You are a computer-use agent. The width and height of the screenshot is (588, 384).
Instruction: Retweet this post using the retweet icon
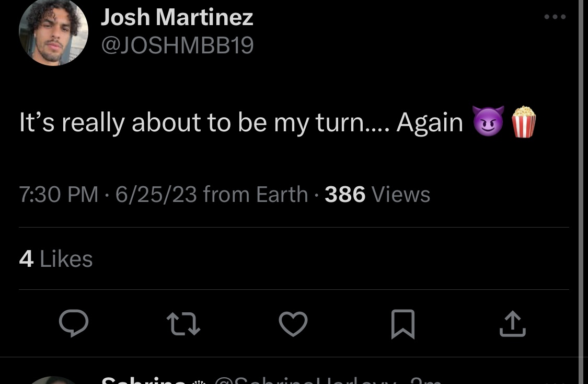[x=183, y=323]
